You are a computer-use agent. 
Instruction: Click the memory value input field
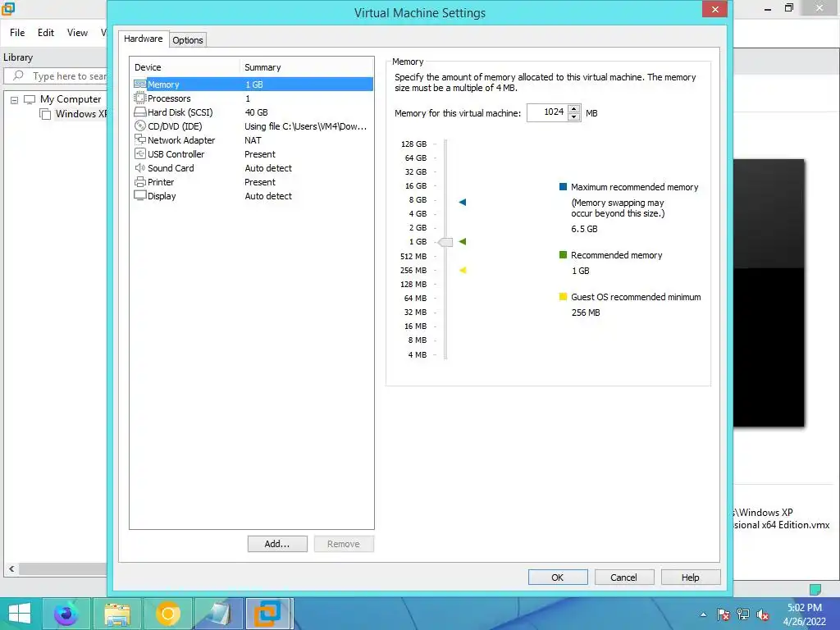point(547,112)
